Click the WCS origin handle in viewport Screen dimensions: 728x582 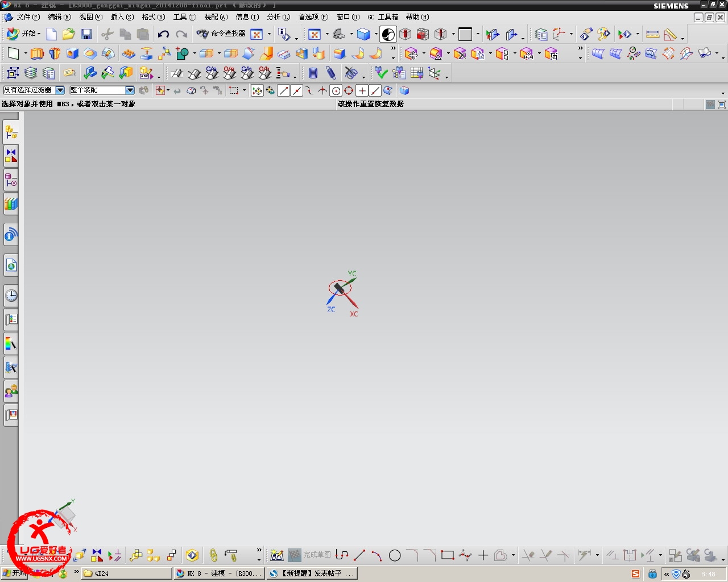click(x=340, y=288)
